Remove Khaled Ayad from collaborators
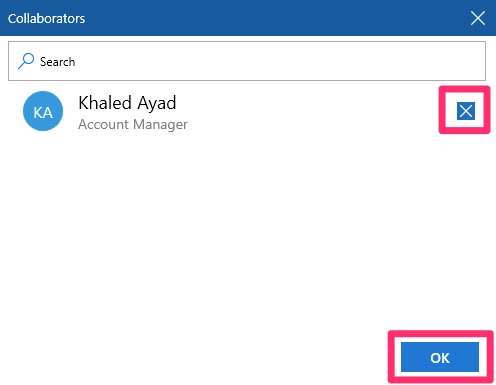496x385 pixels. click(466, 111)
